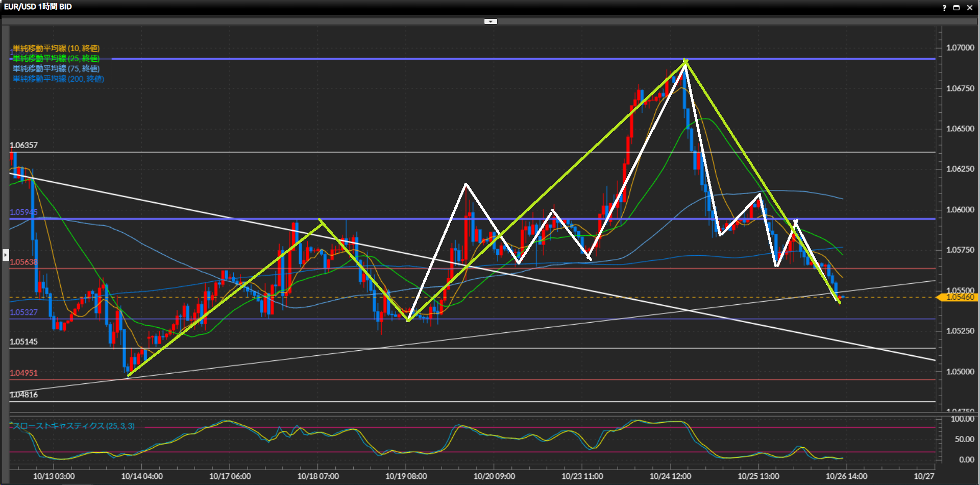Expand the top center toolbar dropdown arrow

point(491,21)
